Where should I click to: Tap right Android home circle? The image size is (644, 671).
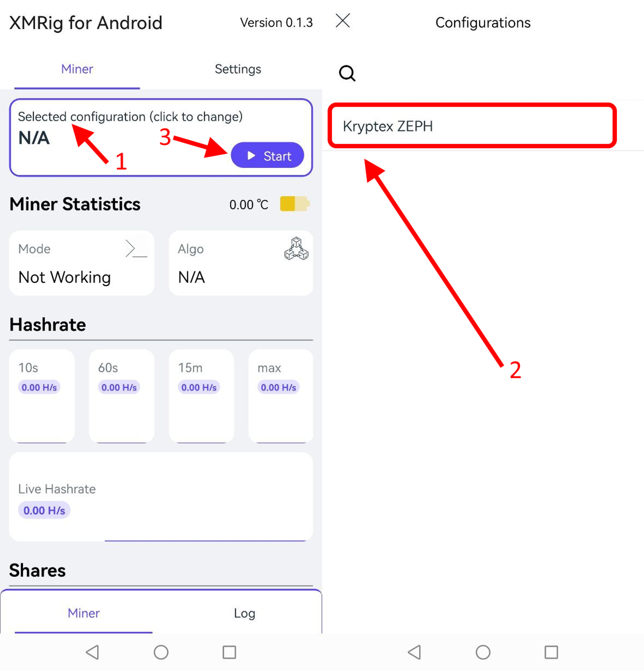click(x=483, y=652)
